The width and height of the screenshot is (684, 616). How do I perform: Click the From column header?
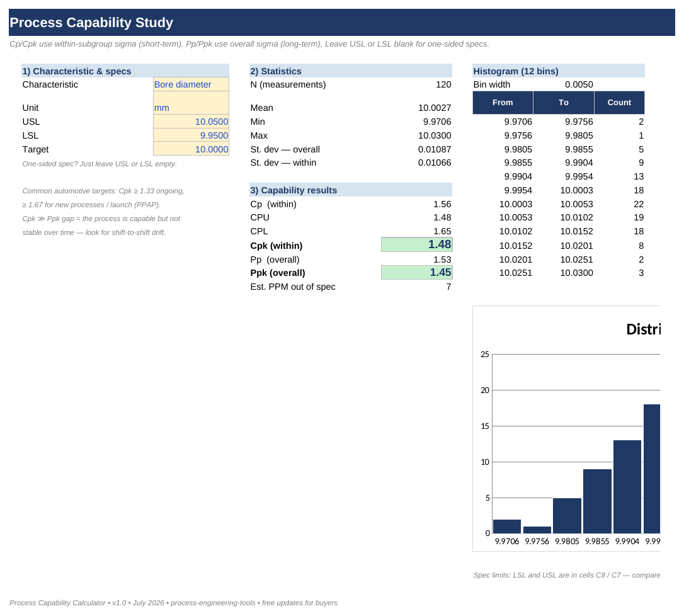[503, 103]
